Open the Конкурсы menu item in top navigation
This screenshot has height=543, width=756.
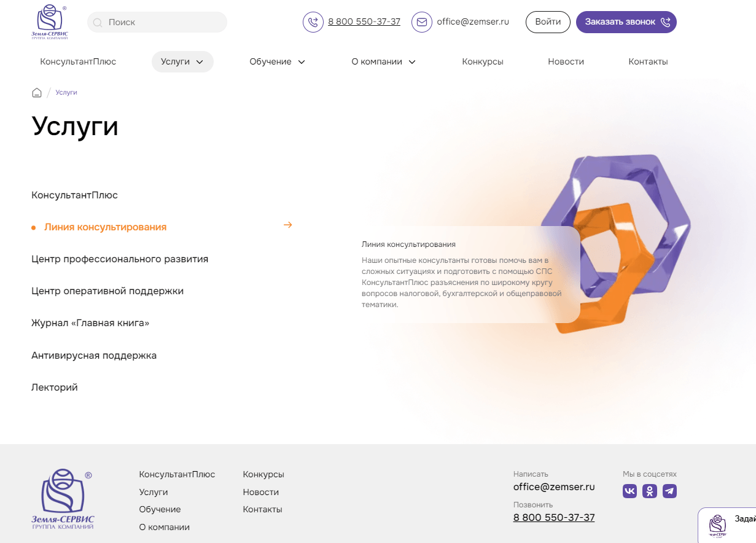[x=483, y=61]
